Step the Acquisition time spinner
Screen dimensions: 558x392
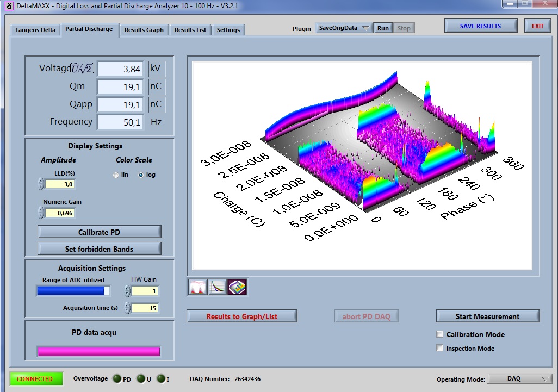pyautogui.click(x=127, y=308)
